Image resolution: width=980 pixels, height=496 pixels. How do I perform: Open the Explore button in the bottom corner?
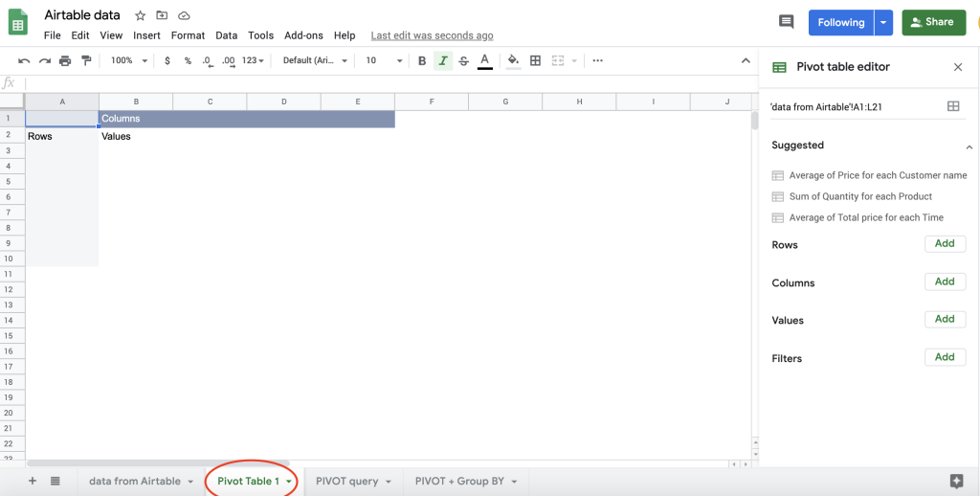[x=956, y=481]
